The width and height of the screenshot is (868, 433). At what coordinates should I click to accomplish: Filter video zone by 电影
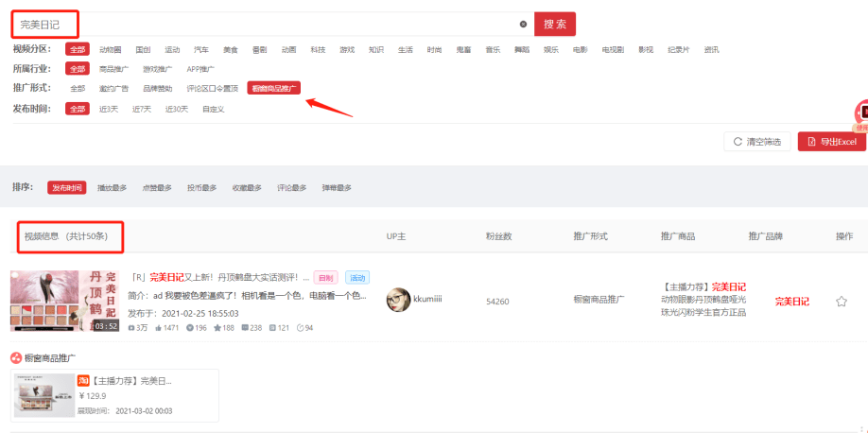[581, 49]
